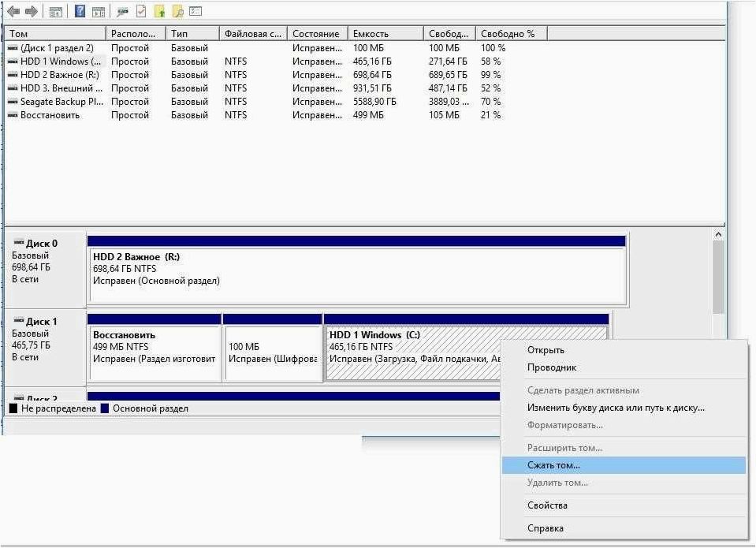Select the HDD 3. Внешний volume name
Viewport: 756px width, 548px height.
point(61,88)
